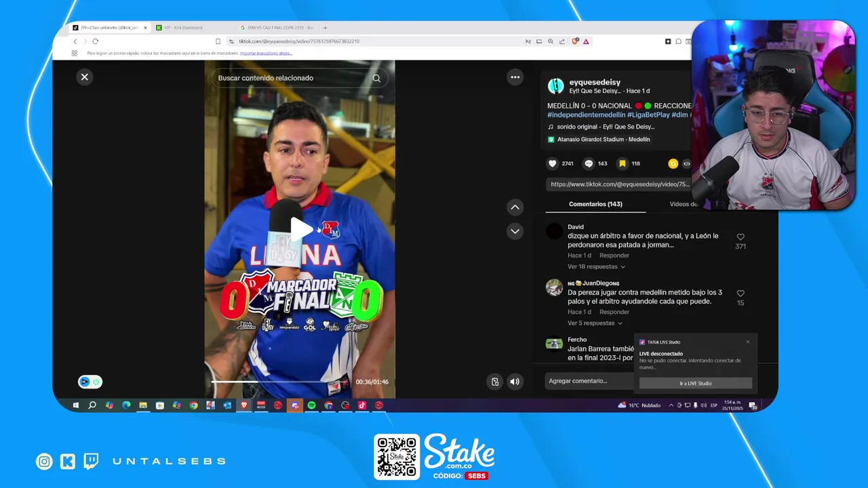Open eyquesedeisy profile avatar
Screen dimensions: 868x488
pyautogui.click(x=556, y=86)
